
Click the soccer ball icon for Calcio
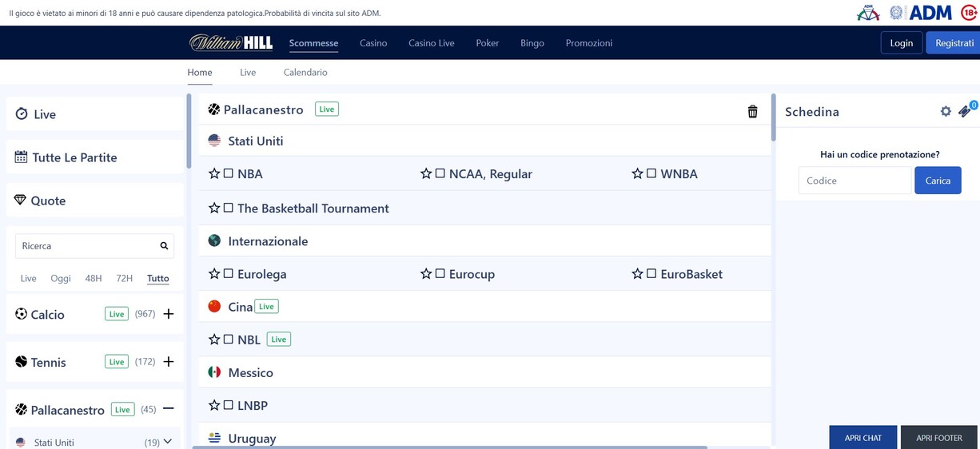21,314
